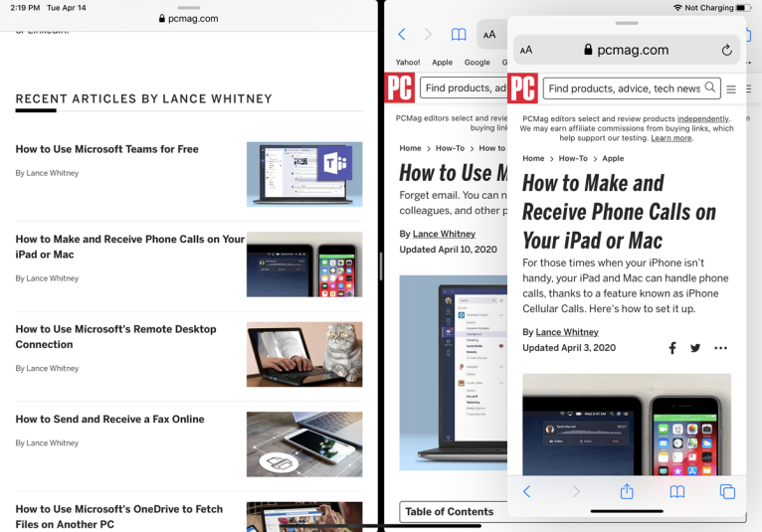Click Lance Whitney author link in middle window
The width and height of the screenshot is (762, 532).
click(x=445, y=234)
